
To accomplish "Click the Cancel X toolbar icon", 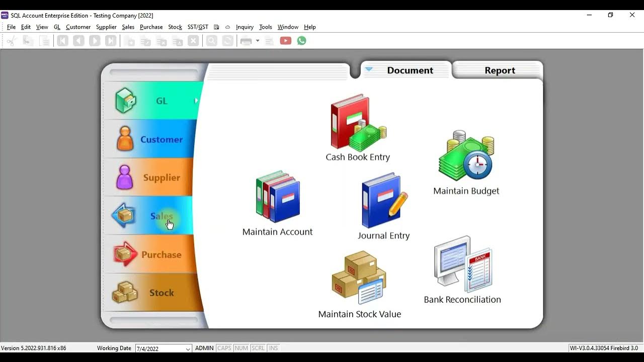I will 193,41.
